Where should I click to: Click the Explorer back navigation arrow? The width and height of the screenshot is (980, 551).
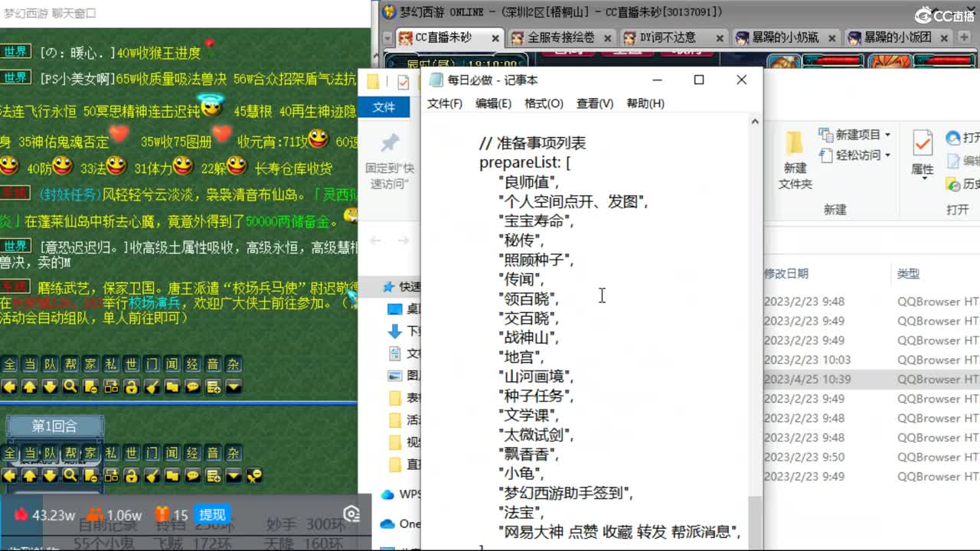pyautogui.click(x=376, y=241)
